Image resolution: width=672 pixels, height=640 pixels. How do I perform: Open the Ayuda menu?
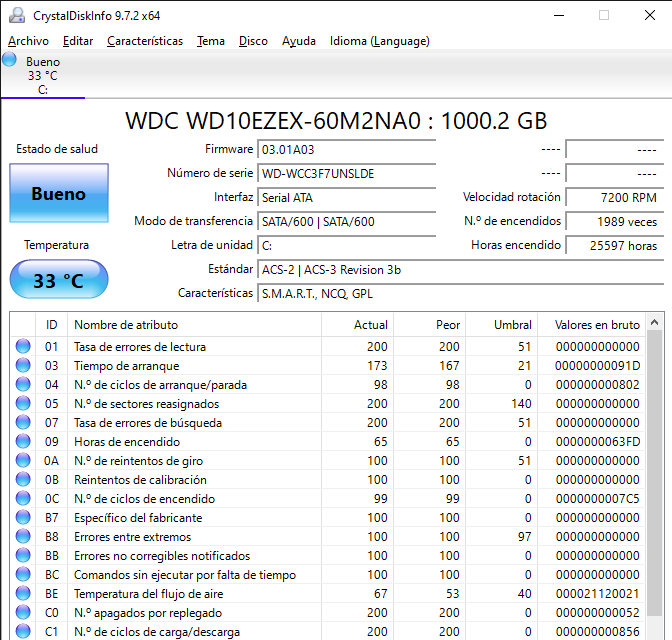coord(299,41)
